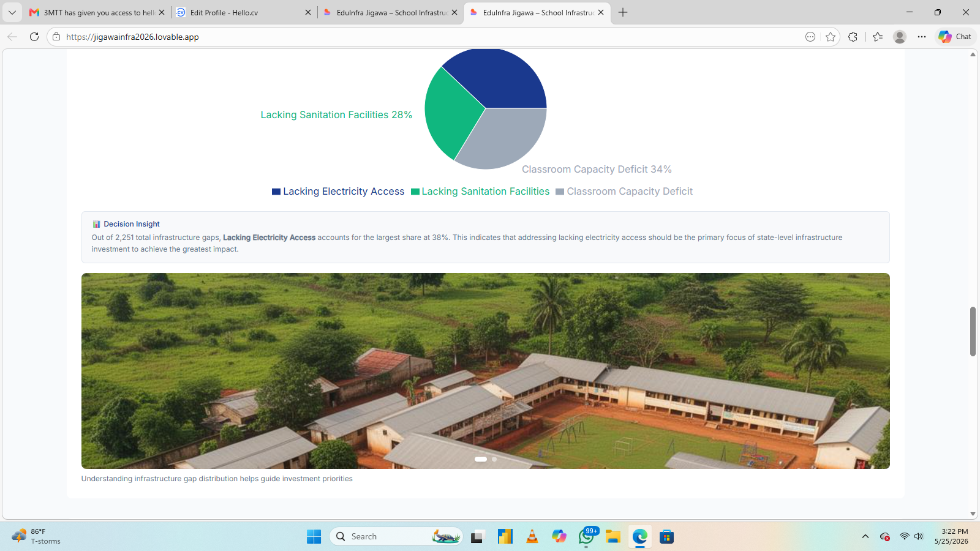The height and width of the screenshot is (551, 980).
Task: Open the Wi-Fi network settings icon
Action: coord(905,537)
